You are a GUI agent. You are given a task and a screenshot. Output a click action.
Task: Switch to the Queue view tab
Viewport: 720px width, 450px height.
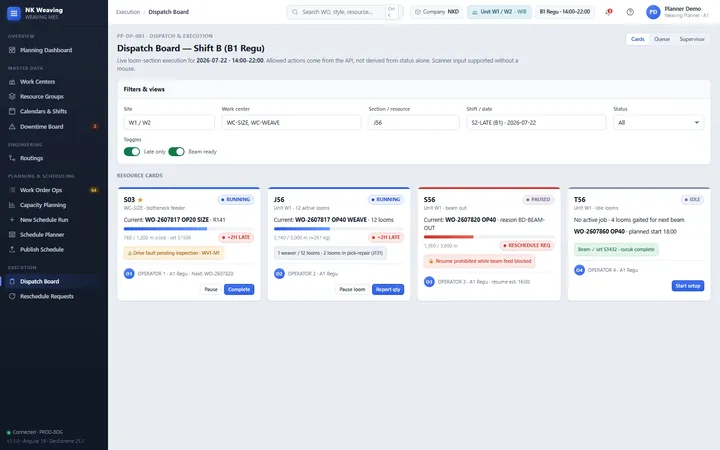pyautogui.click(x=662, y=39)
